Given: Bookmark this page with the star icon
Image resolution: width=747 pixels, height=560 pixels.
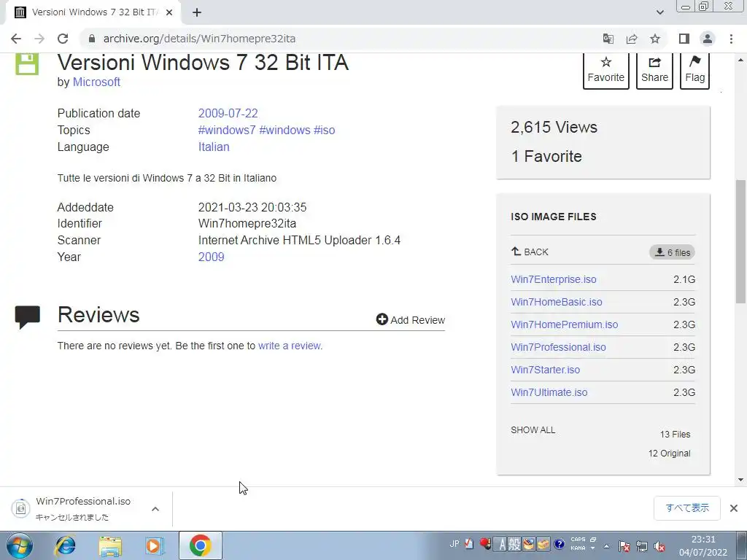Looking at the screenshot, I should [655, 39].
